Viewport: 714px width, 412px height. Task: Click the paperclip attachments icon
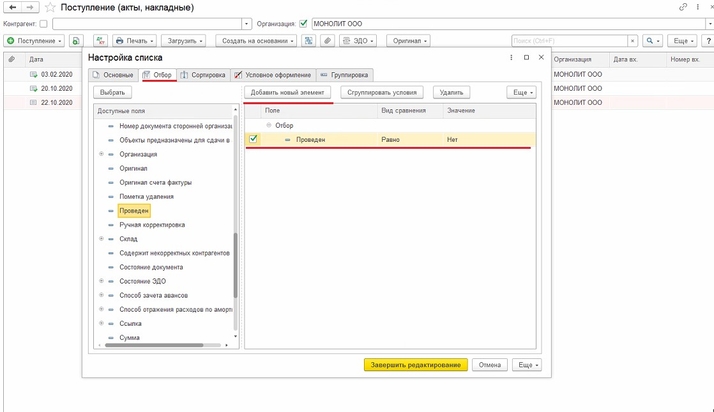tap(327, 41)
